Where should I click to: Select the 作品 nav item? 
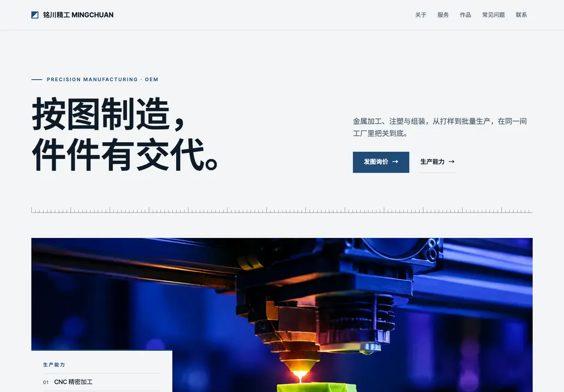[465, 15]
